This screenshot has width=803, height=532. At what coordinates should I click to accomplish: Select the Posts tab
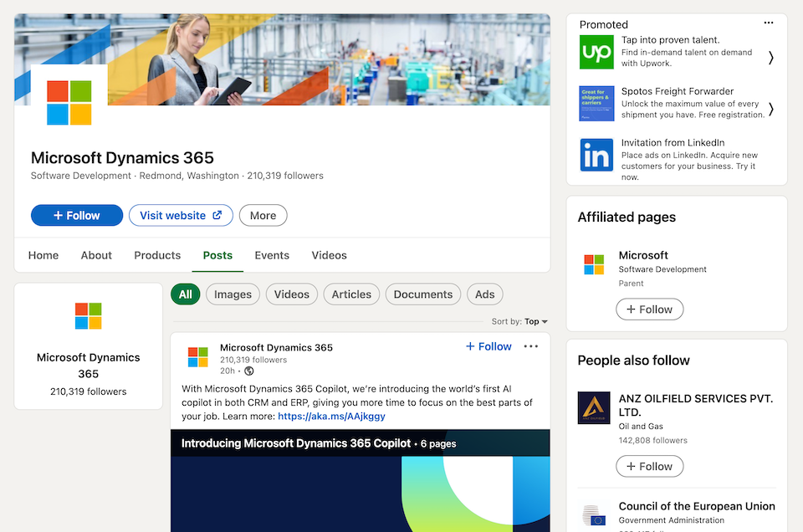[217, 255]
